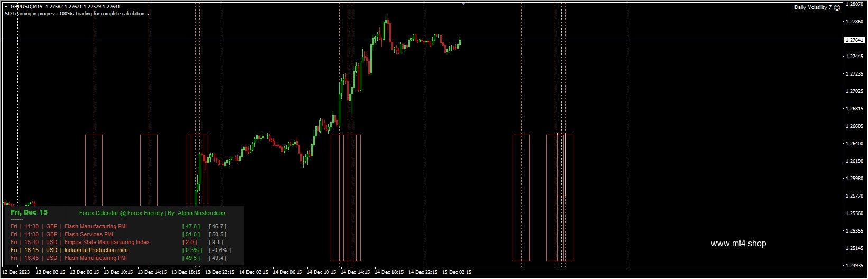
Task: Click the '13 Dec 06:15' time axis label
Action: pyautogui.click(x=85, y=272)
